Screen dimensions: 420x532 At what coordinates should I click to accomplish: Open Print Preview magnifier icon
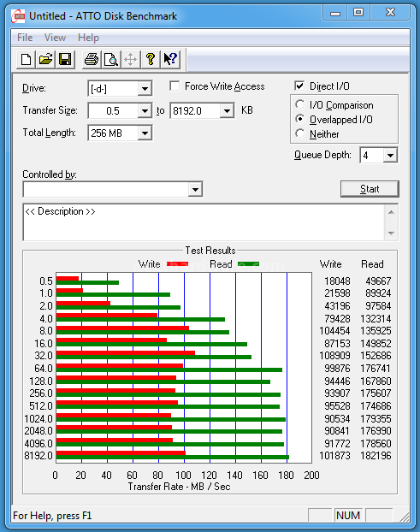[111, 59]
